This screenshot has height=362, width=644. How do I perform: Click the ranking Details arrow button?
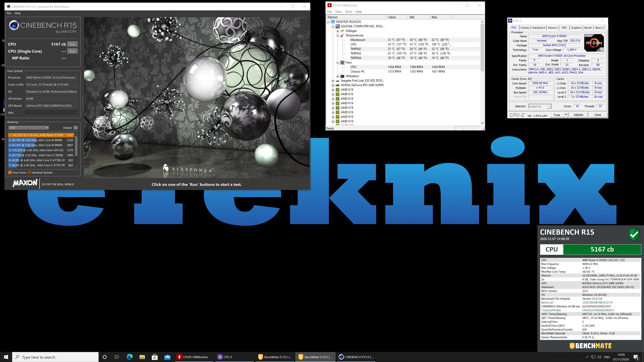76,128
